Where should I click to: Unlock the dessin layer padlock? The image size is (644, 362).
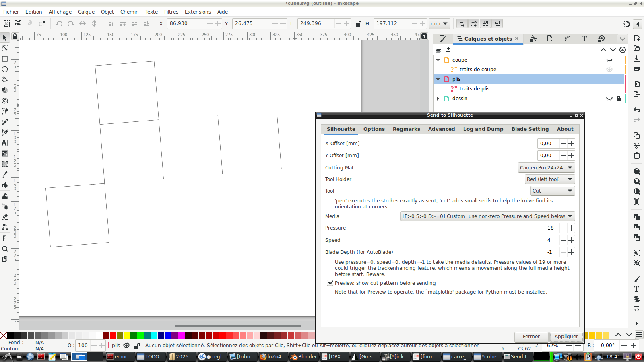coord(618,99)
